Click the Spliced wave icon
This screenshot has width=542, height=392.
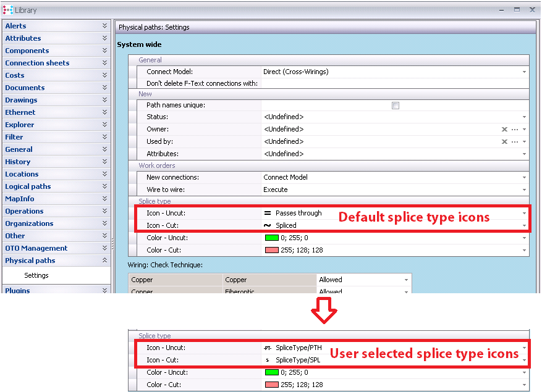coord(268,225)
